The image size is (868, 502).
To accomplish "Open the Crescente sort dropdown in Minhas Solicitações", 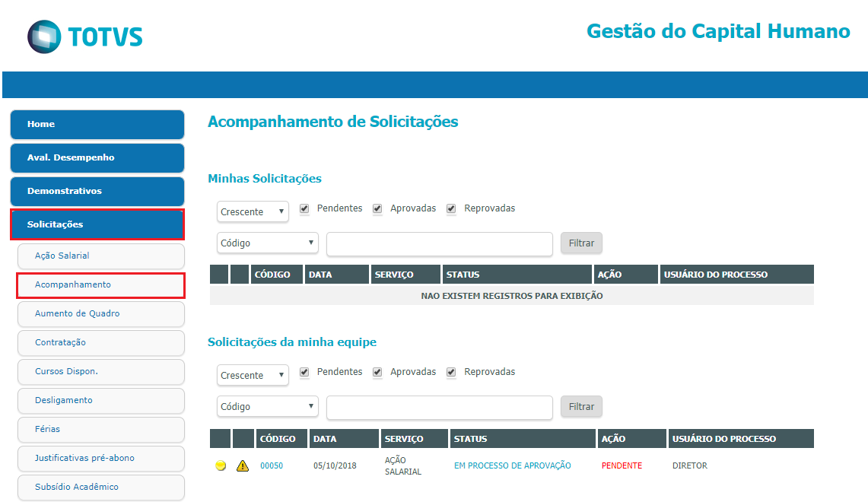I will 252,211.
